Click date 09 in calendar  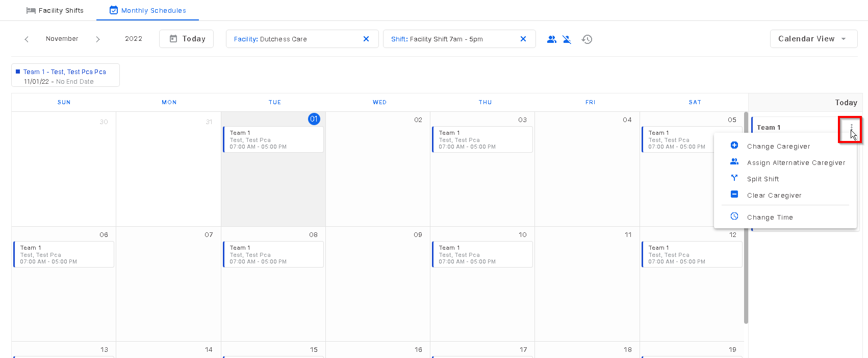(418, 234)
